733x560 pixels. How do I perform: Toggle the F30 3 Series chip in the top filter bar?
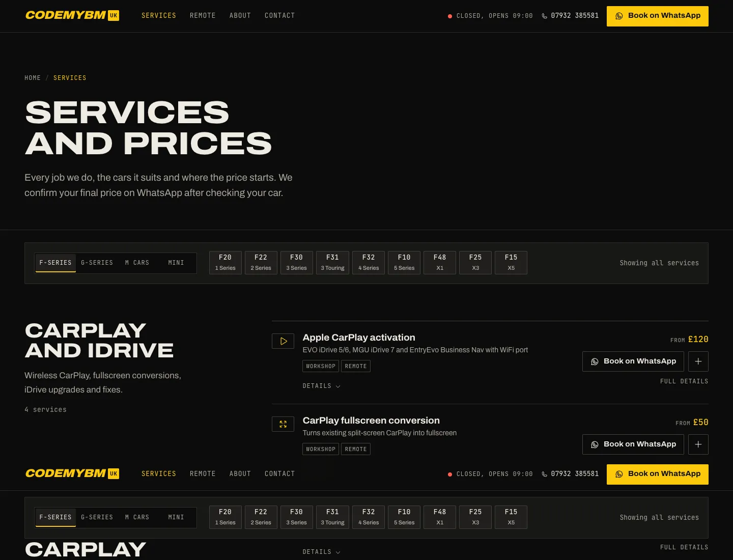coord(297,263)
